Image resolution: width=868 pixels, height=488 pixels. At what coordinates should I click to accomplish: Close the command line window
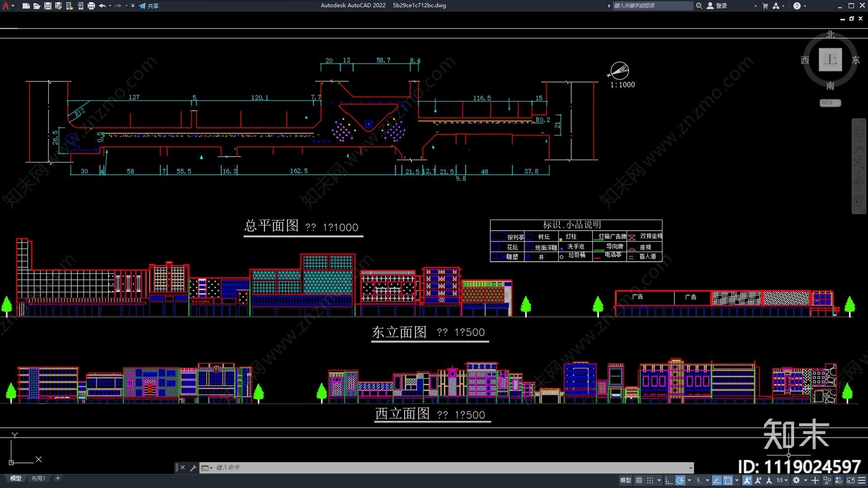tap(183, 467)
